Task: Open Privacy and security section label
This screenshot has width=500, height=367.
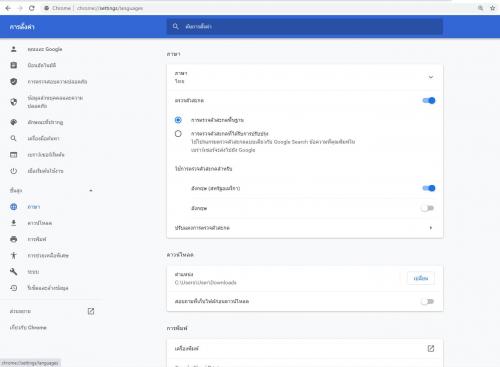Action: (x=55, y=102)
